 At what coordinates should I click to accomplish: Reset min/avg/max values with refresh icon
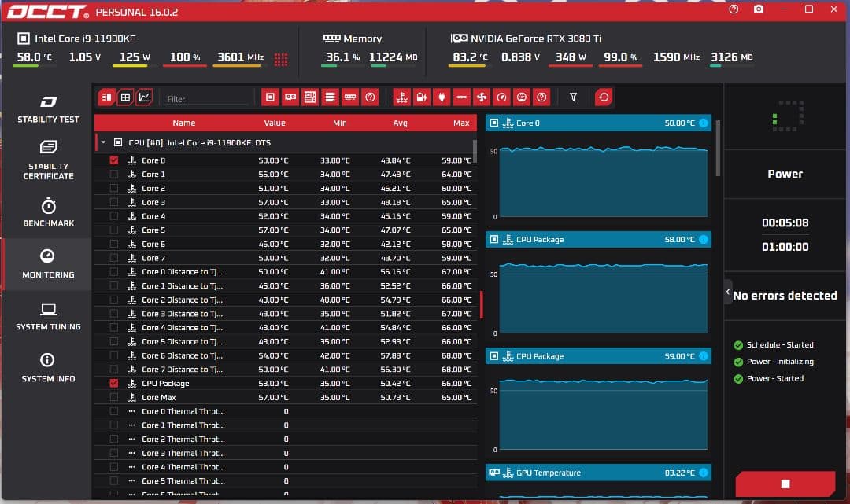(604, 97)
